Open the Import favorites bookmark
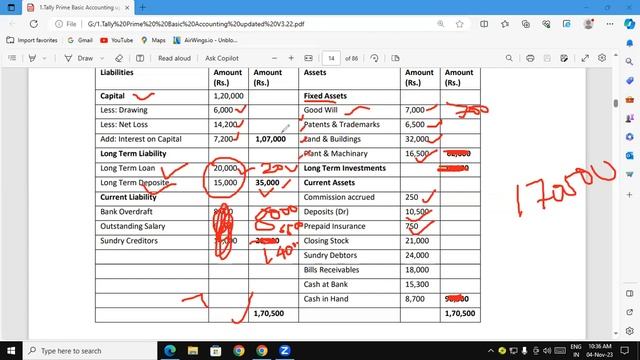Image resolution: width=640 pixels, height=360 pixels. (x=32, y=40)
